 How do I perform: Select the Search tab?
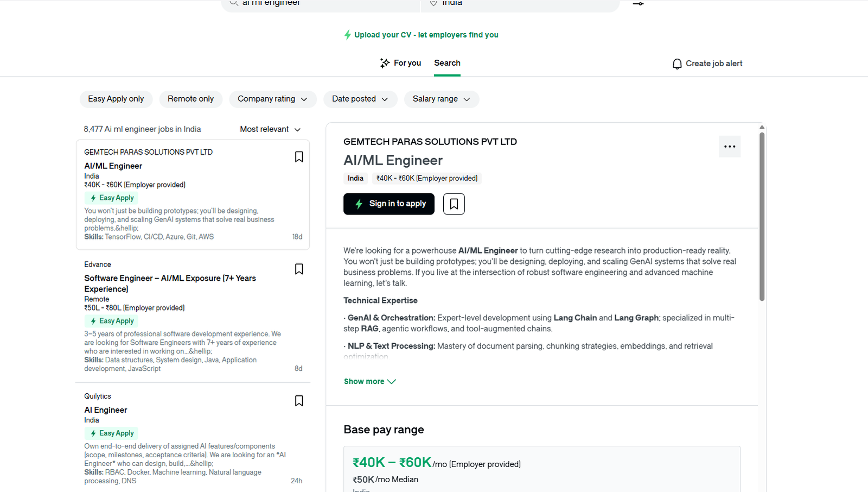[447, 63]
